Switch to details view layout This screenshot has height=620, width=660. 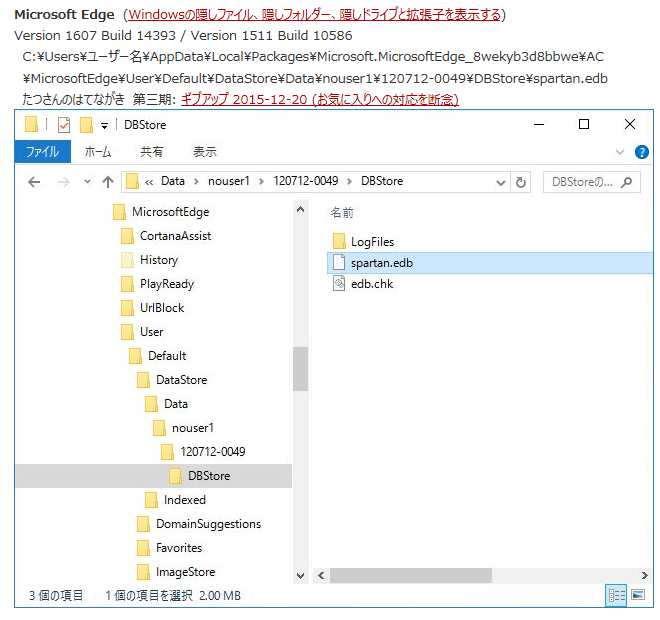point(616,595)
